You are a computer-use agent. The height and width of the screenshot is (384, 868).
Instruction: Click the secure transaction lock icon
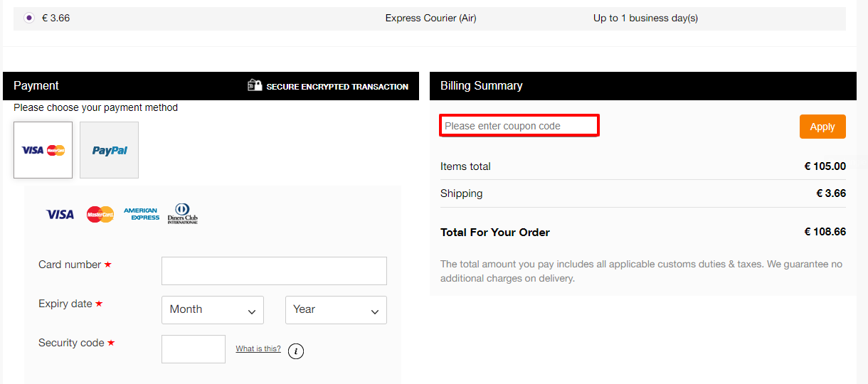point(255,85)
